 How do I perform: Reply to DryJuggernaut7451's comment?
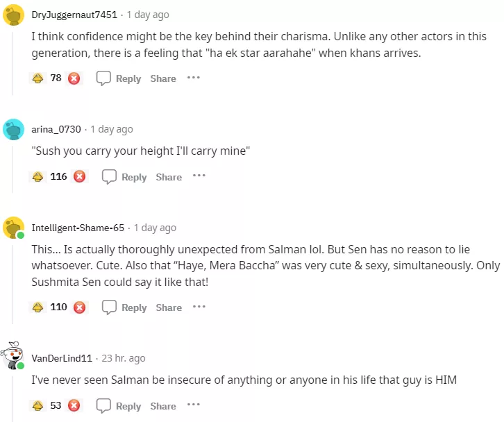[x=119, y=78]
